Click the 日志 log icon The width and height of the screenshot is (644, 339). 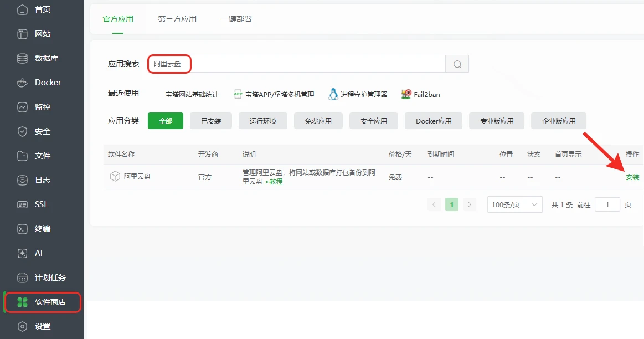(x=22, y=180)
